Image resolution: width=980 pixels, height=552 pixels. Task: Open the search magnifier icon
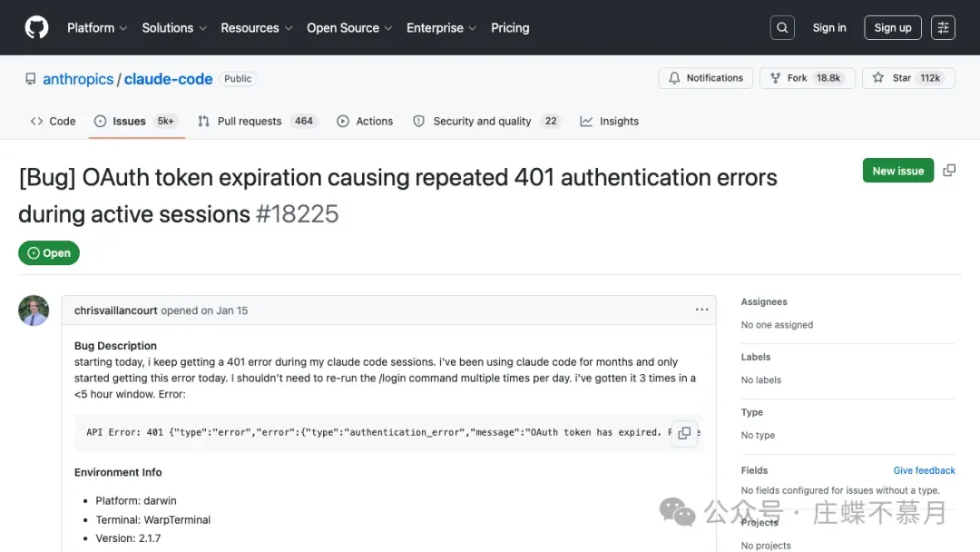[782, 28]
